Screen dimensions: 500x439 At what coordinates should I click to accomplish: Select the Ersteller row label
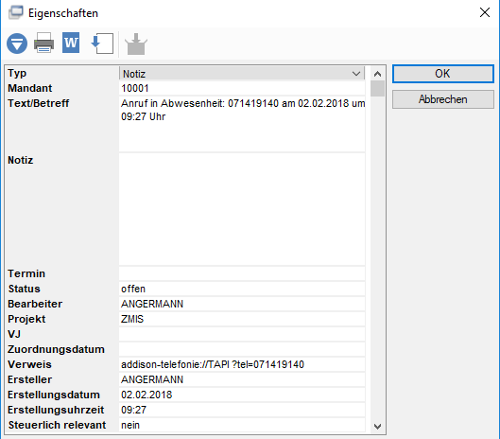pos(30,380)
